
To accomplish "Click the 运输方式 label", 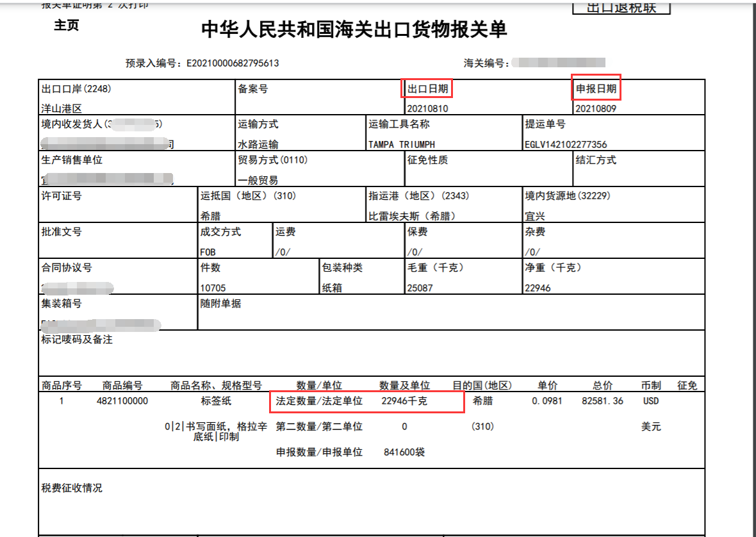I will point(258,124).
